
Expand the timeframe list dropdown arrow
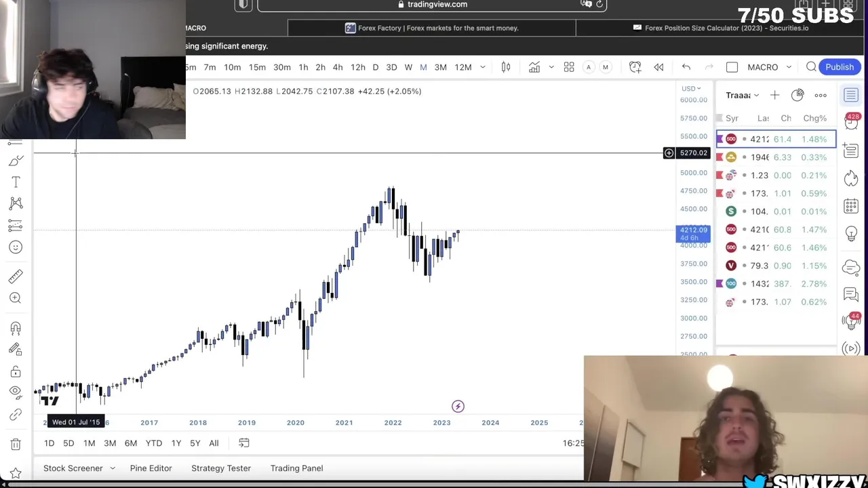click(x=483, y=67)
